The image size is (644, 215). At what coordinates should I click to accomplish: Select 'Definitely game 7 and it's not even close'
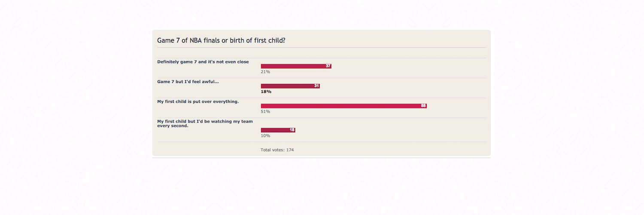pos(203,62)
